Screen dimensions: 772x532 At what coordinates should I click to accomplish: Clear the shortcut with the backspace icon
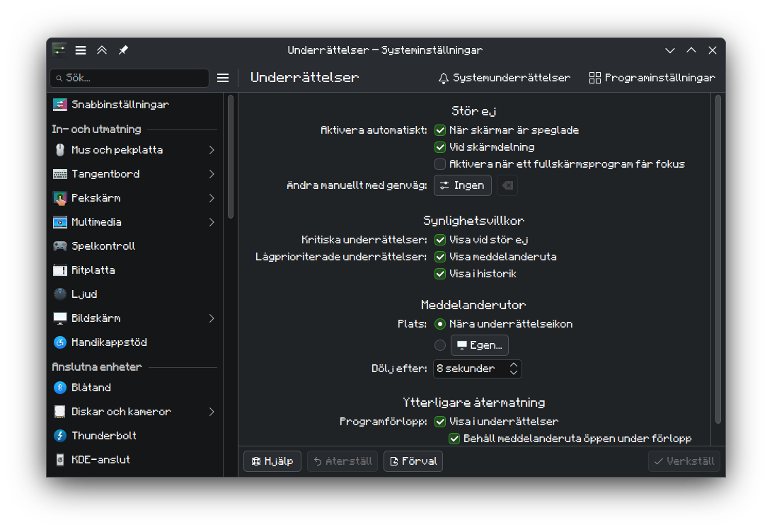[507, 185]
